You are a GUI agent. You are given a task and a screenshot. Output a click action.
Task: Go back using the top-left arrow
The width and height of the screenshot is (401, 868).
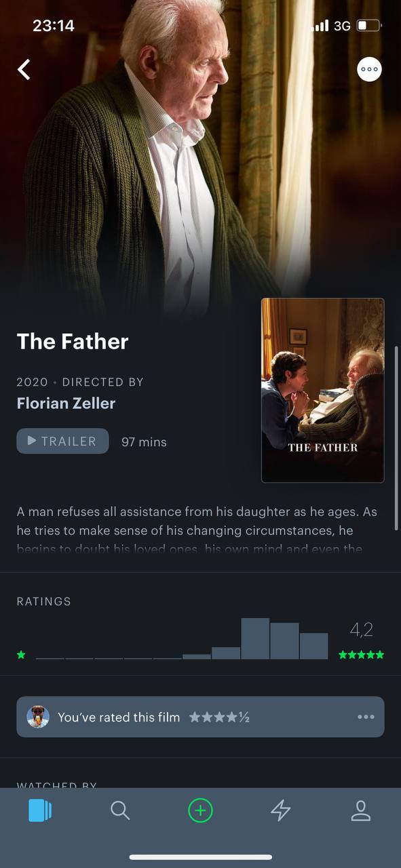click(x=24, y=69)
